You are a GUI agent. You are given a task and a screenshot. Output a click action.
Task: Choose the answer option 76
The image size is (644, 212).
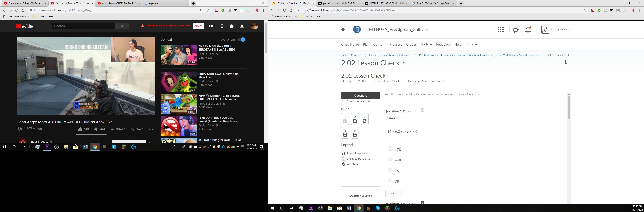click(x=390, y=170)
